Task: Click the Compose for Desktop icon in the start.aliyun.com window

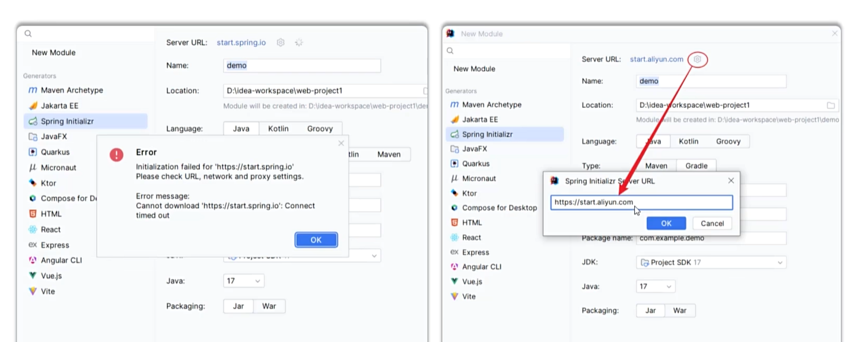Action: click(454, 208)
